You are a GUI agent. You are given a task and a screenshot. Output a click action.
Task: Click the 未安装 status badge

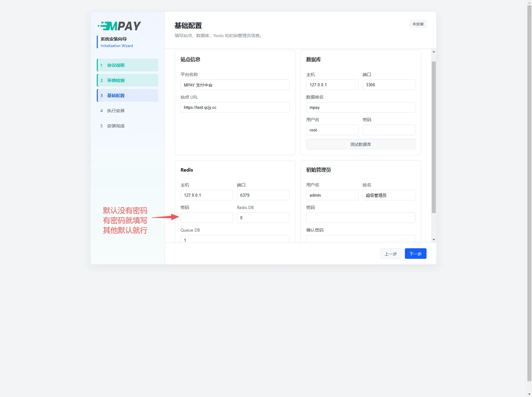(x=418, y=24)
